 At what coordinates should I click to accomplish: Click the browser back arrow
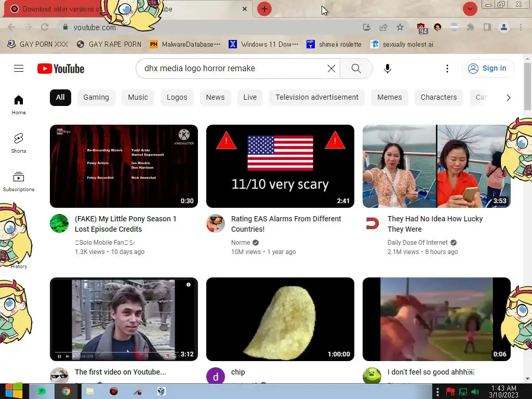coord(11,27)
